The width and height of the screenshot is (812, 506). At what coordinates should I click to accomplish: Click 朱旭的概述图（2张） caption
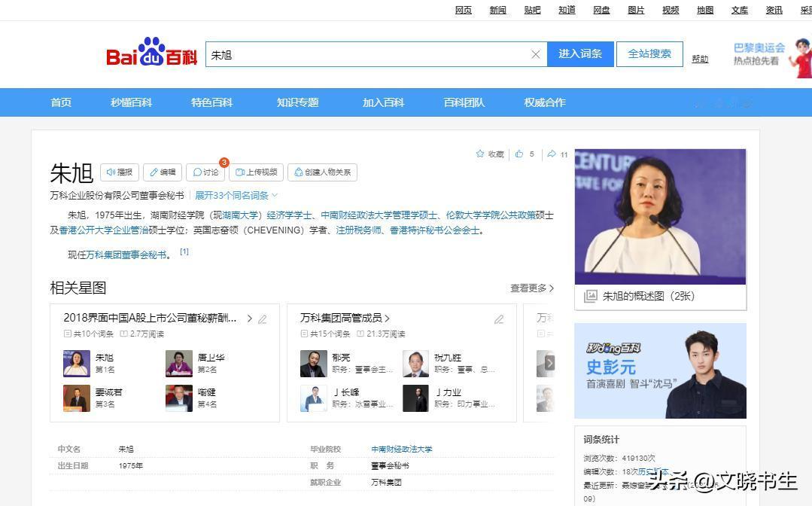point(649,296)
